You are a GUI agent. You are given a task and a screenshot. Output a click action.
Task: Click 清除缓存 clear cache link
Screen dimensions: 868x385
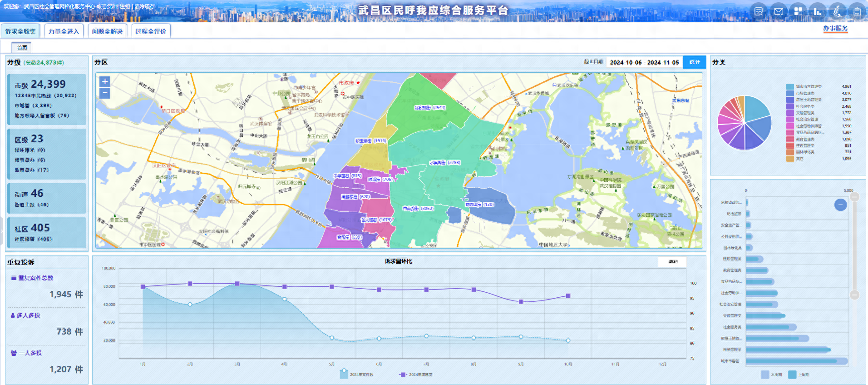tap(145, 6)
